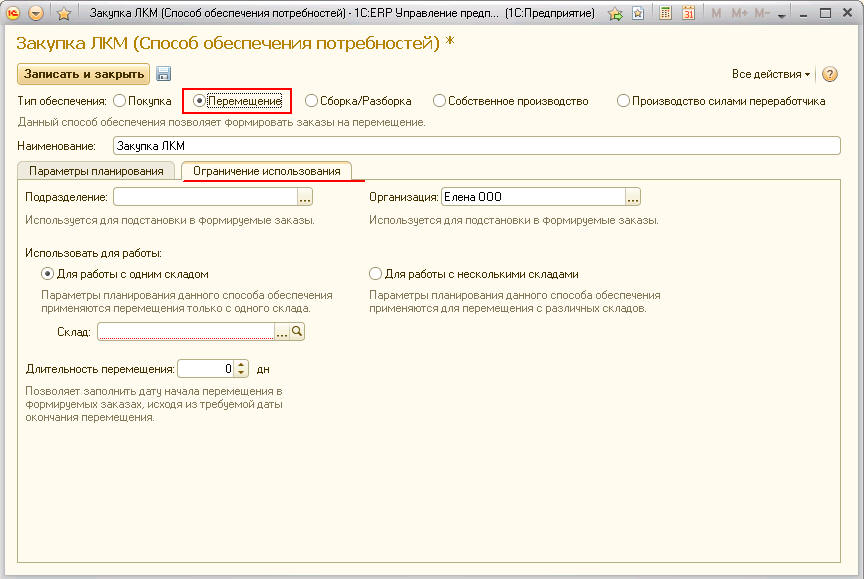Click the Склад input field

186,332
